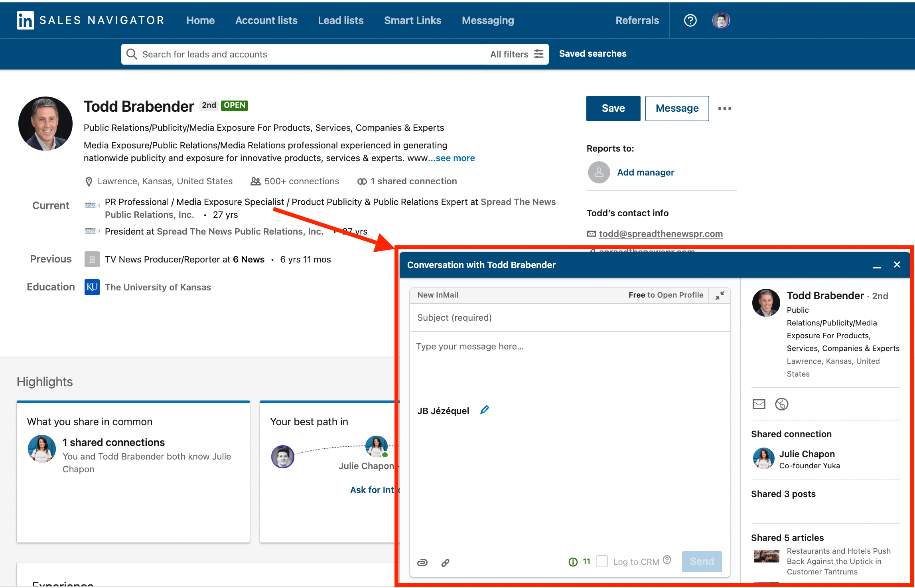Open the Help question mark icon
The height and width of the screenshot is (588, 915).
(690, 20)
